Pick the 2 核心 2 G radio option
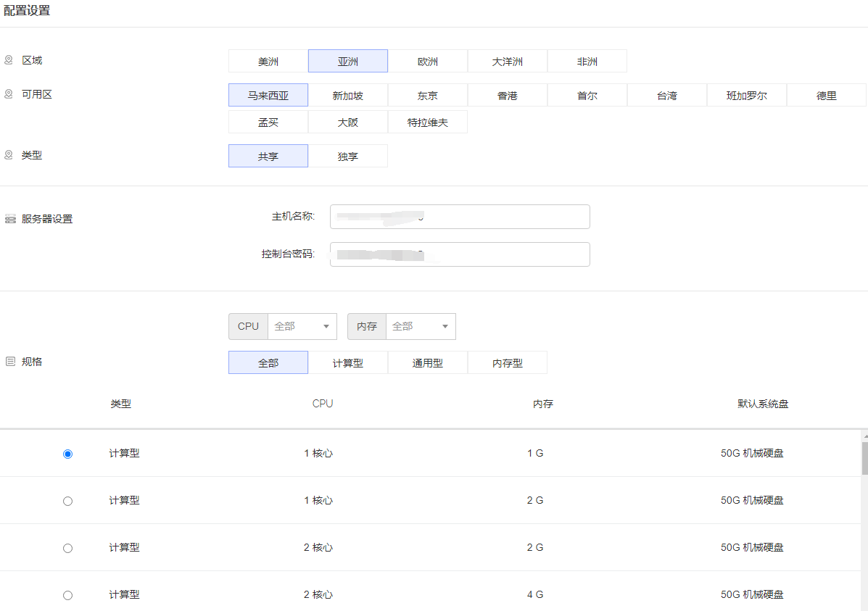 (x=68, y=548)
